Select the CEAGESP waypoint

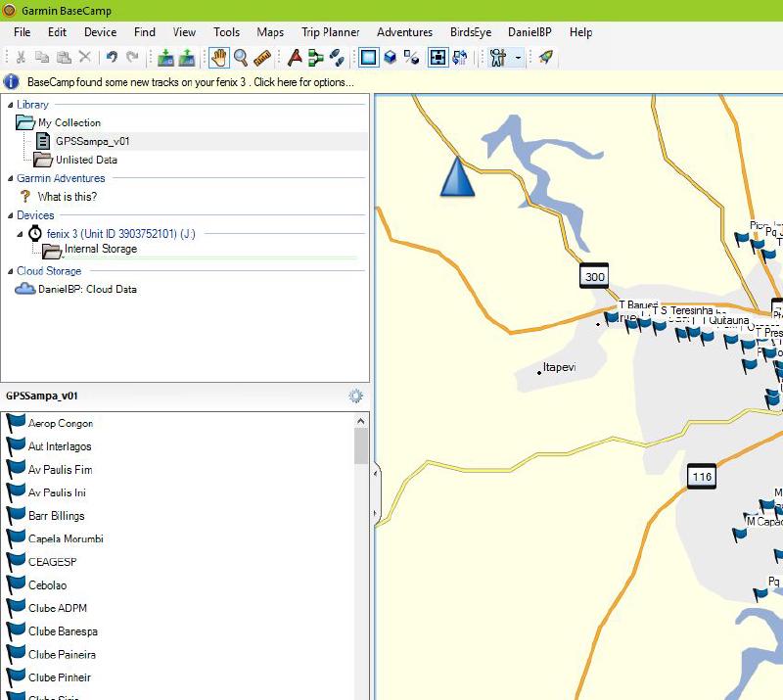[53, 562]
